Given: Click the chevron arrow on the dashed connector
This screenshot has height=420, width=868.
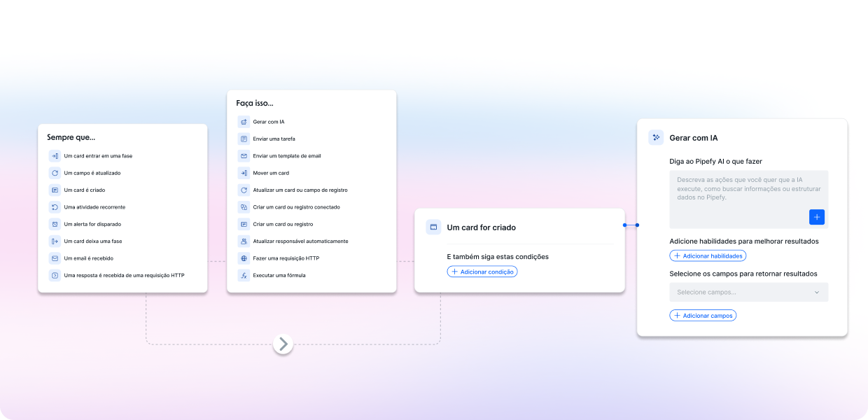Looking at the screenshot, I should coord(283,344).
